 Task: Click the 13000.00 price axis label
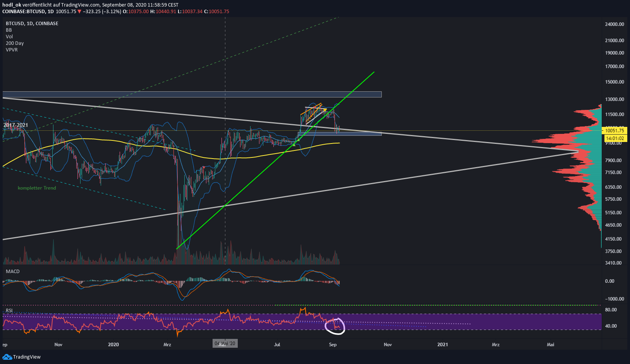[x=615, y=99]
